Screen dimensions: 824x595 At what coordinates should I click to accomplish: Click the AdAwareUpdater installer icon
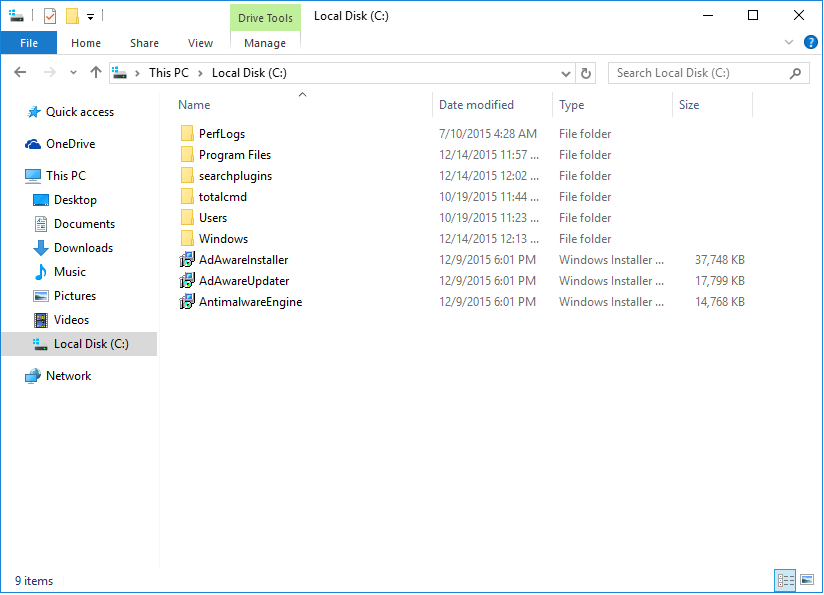pyautogui.click(x=187, y=281)
